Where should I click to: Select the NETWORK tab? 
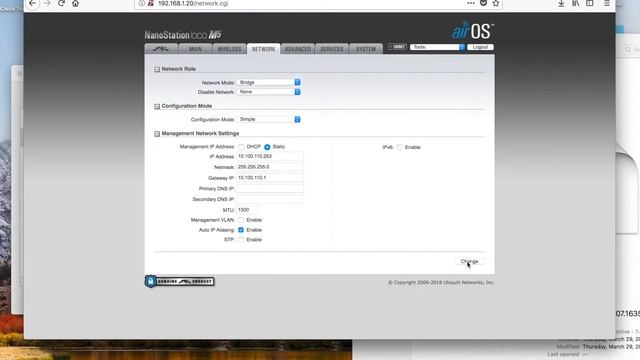[263, 49]
